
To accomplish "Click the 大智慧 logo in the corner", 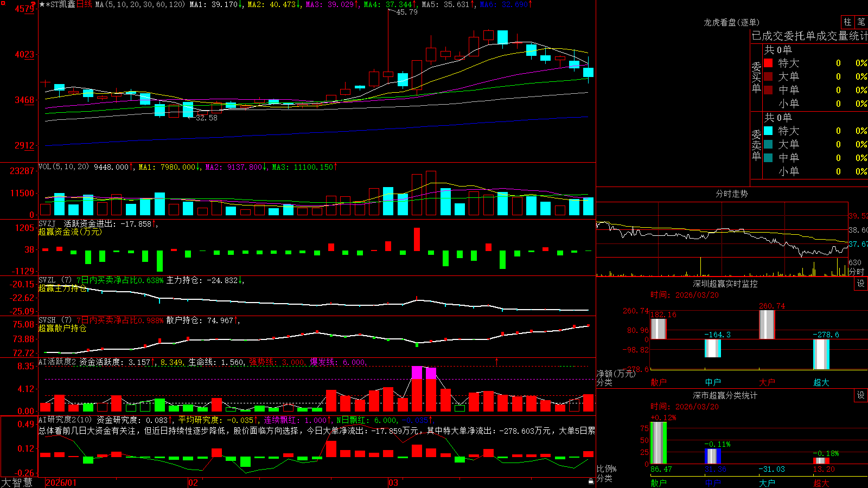I will (x=17, y=483).
